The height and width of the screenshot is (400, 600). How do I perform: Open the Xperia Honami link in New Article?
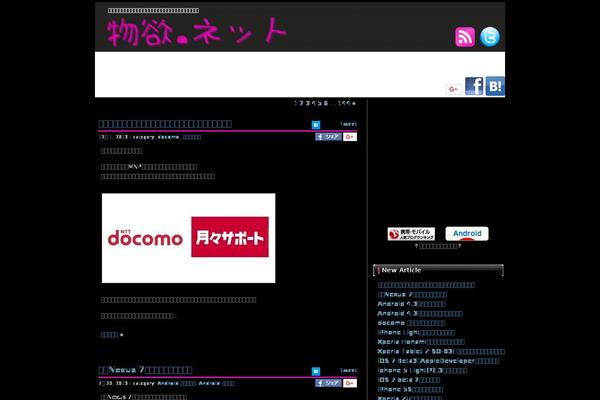(421, 342)
